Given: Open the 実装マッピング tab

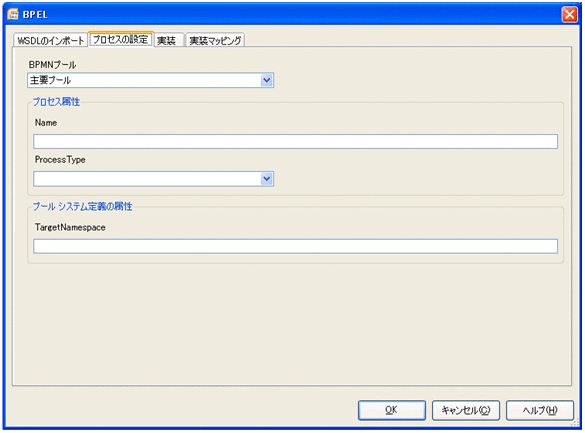Looking at the screenshot, I should [215, 40].
